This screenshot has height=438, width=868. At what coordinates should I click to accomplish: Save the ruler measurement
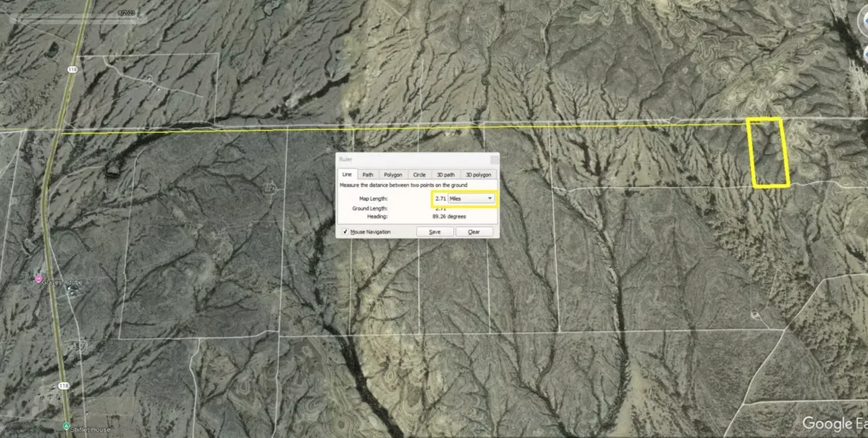435,231
